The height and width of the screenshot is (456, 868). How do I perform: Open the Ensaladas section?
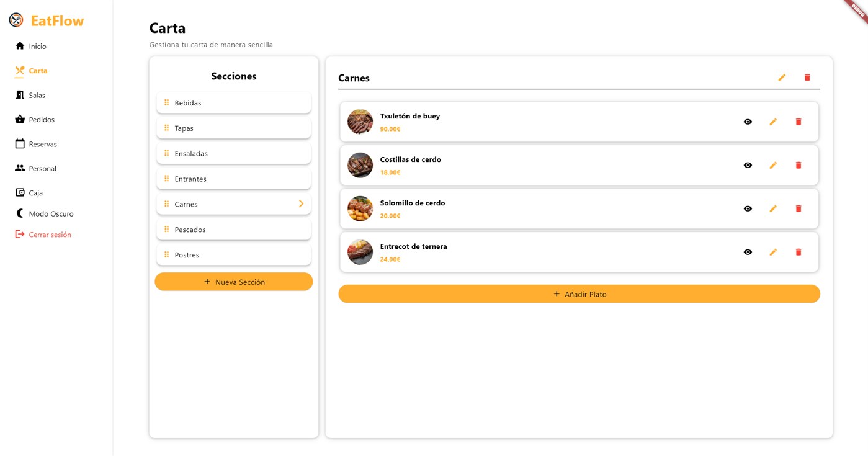point(234,154)
